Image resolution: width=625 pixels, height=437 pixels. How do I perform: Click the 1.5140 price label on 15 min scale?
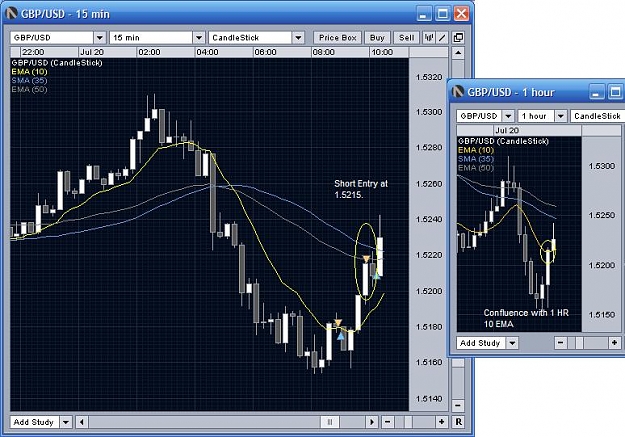pyautogui.click(x=429, y=399)
